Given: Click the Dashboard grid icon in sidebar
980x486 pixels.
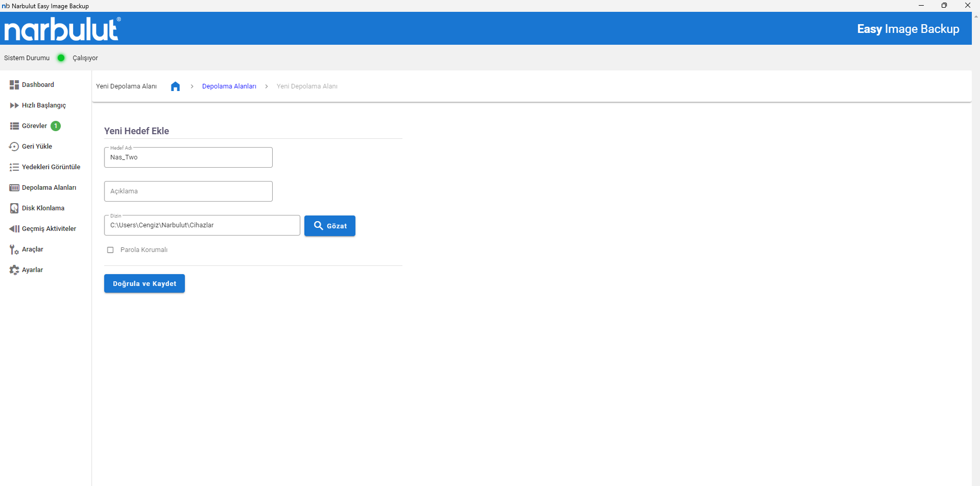Looking at the screenshot, I should (14, 85).
